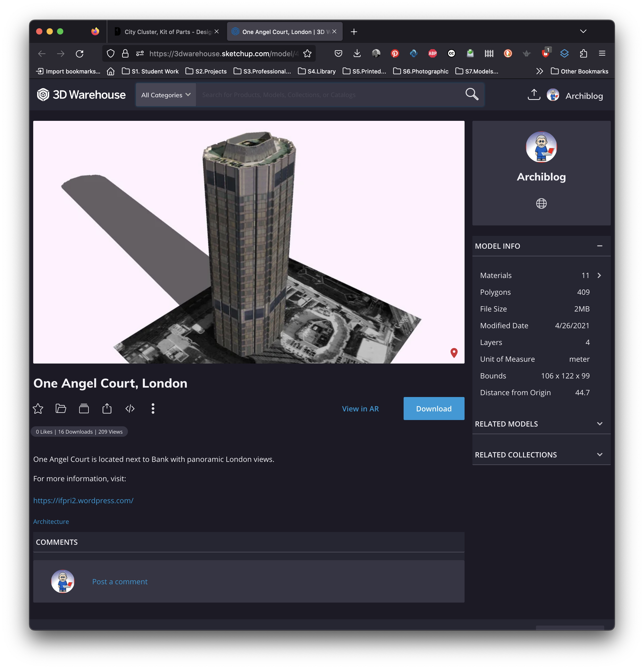Screen dimensions: 644x669
Task: Click the '4/26/2021' Modified Date value
Action: point(572,326)
